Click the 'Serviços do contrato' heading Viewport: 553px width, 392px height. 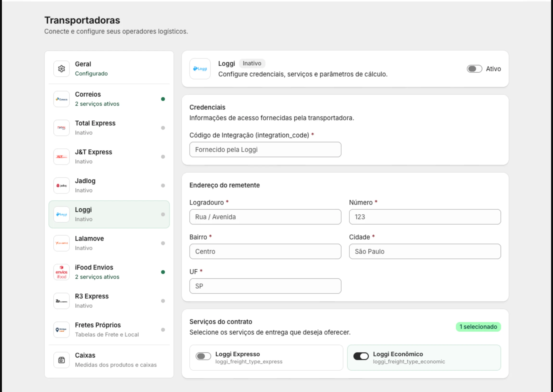(x=221, y=322)
